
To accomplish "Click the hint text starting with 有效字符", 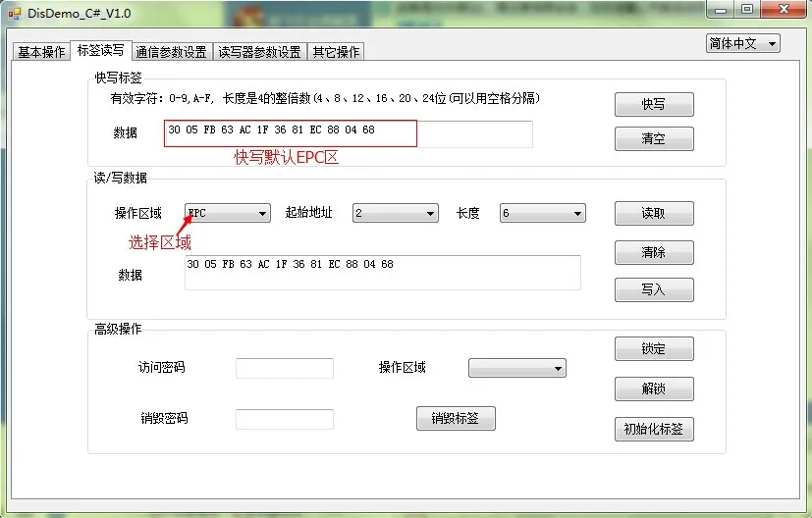I will [x=325, y=98].
